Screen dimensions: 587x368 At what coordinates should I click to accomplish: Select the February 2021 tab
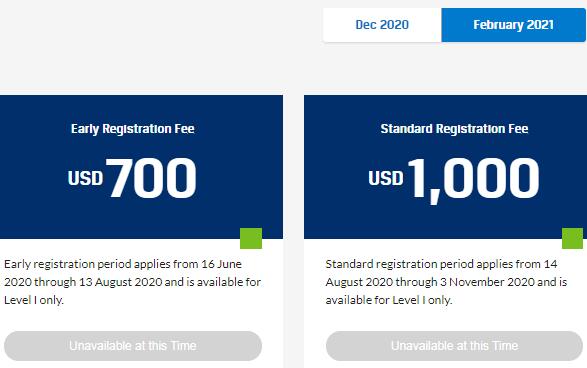pyautogui.click(x=513, y=25)
